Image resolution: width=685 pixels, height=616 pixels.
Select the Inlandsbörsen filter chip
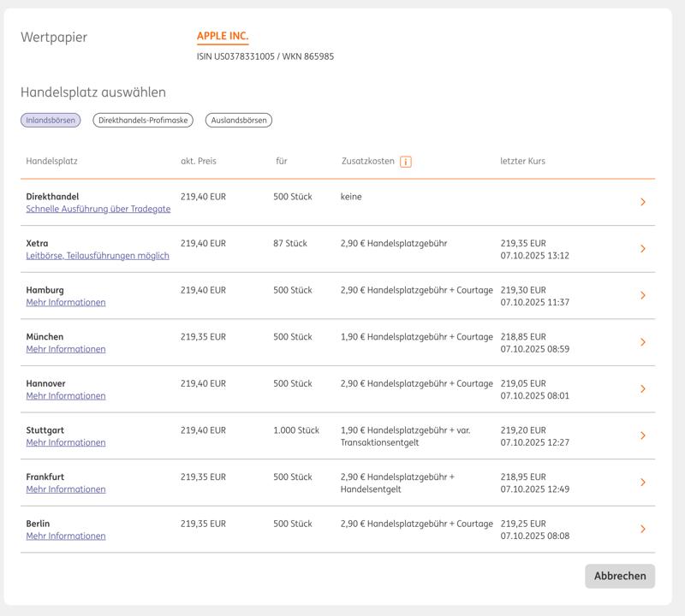pyautogui.click(x=51, y=121)
